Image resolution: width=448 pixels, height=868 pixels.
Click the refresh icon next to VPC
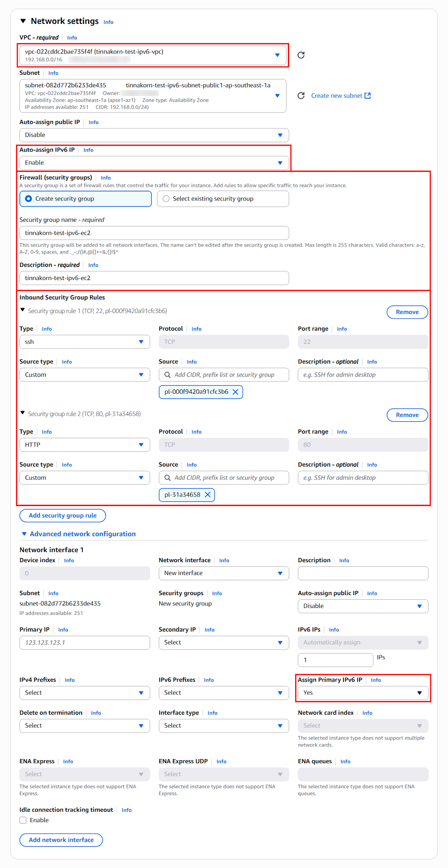tap(301, 55)
